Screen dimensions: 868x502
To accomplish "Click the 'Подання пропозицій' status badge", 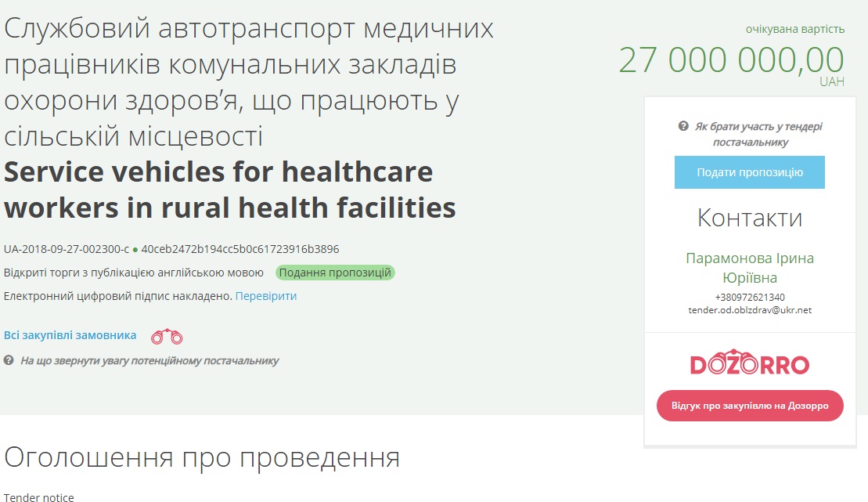I will click(x=336, y=273).
